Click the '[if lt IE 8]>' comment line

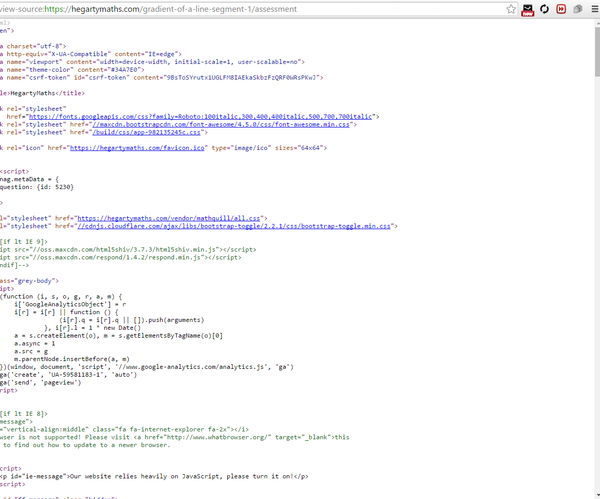[24, 414]
